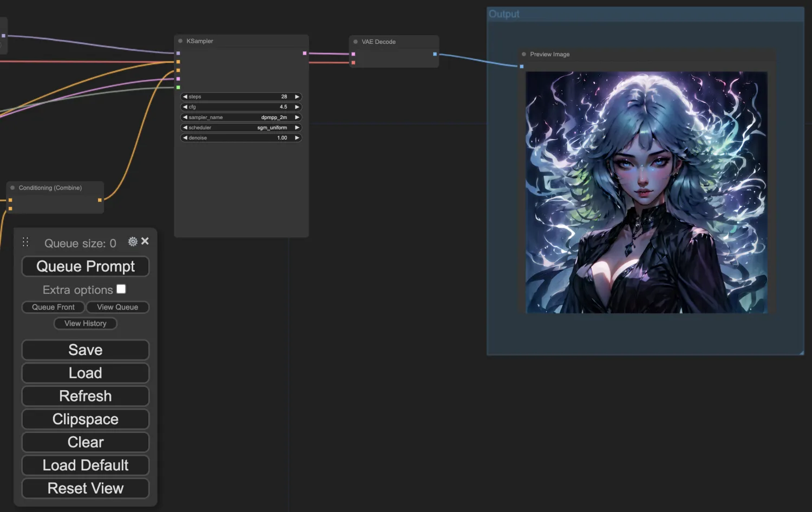The width and height of the screenshot is (812, 512).
Task: Decrease cfg value with left arrow
Action: (x=185, y=107)
